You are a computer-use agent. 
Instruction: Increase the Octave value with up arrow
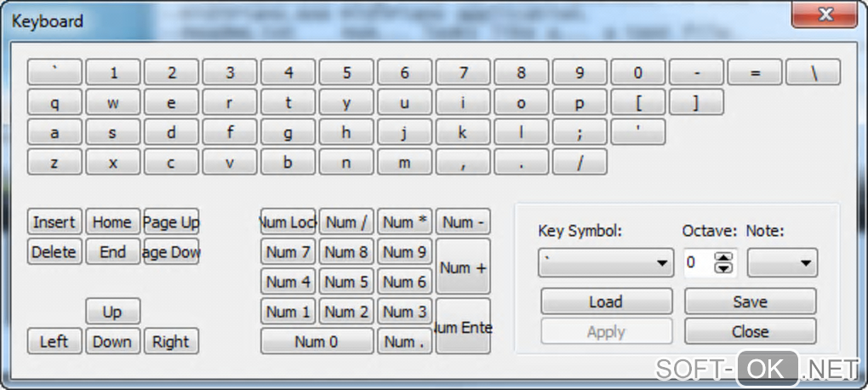723,258
